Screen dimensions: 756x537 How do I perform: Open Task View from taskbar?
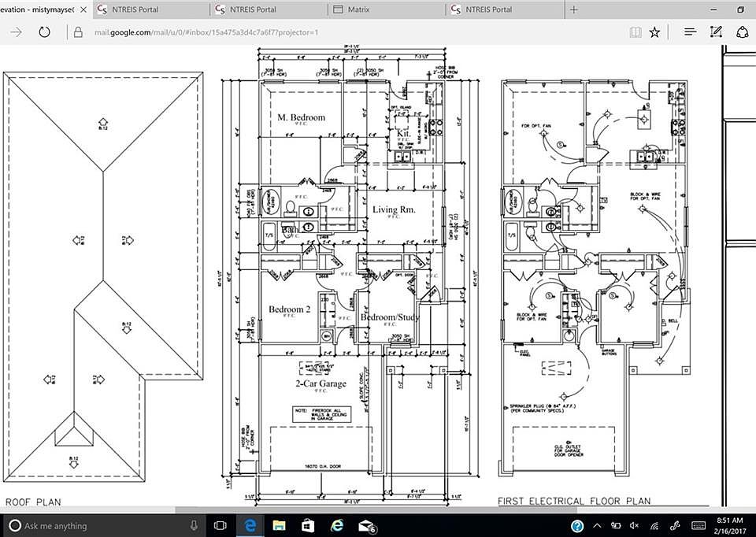[220, 525]
